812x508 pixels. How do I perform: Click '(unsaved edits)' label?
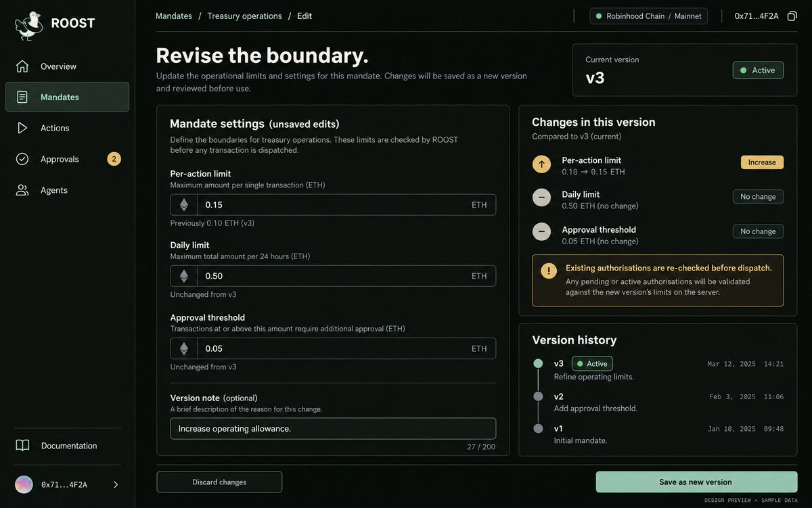(304, 124)
